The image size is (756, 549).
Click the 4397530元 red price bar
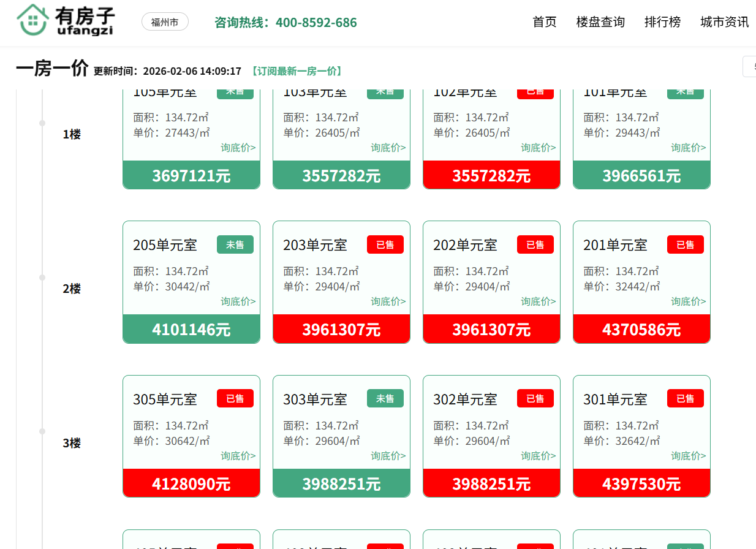[x=641, y=484]
